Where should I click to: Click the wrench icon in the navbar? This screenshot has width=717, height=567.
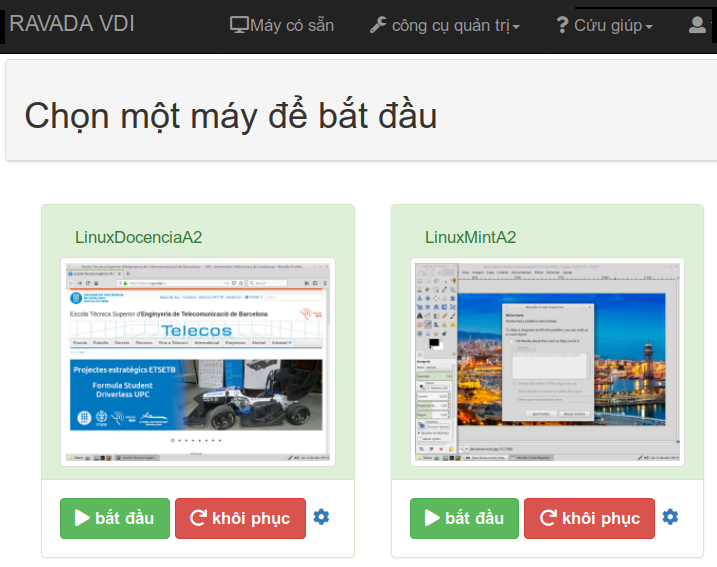pos(378,25)
